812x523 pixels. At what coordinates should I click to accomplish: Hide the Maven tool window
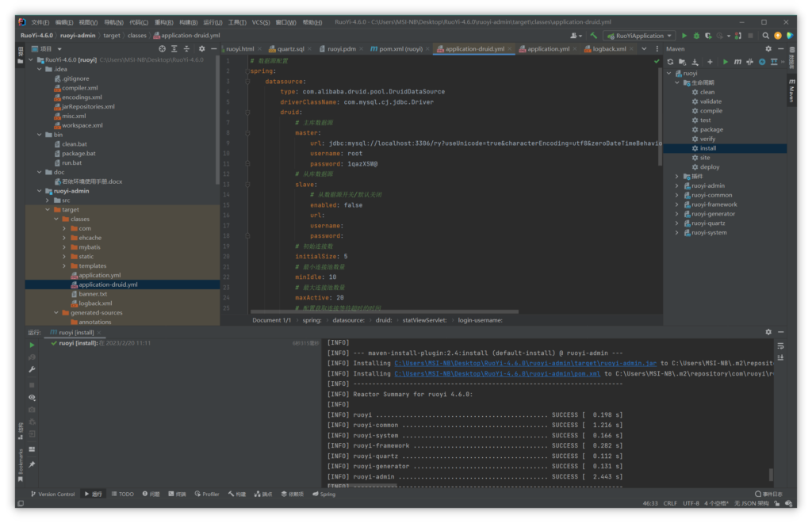781,48
